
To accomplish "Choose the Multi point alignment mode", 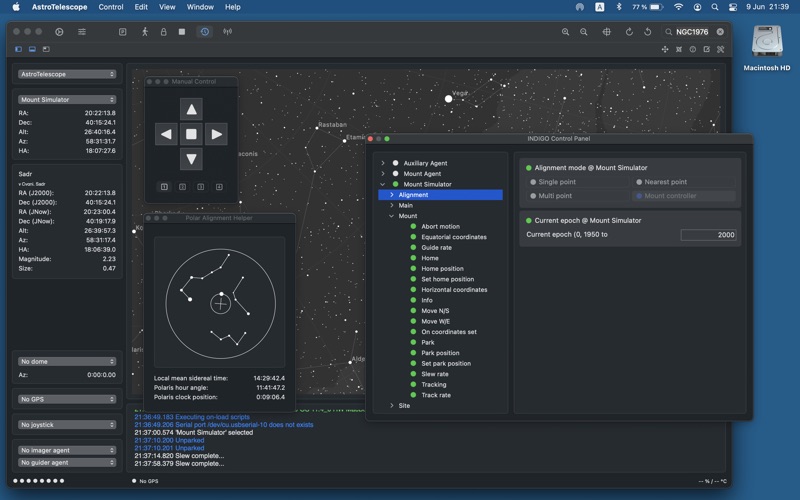I will (x=555, y=196).
